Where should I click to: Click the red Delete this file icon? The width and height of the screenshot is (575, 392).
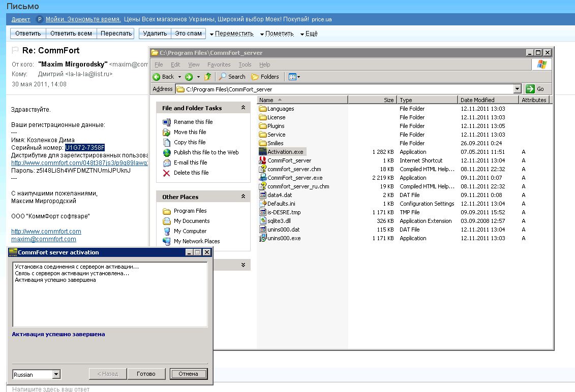tap(166, 173)
